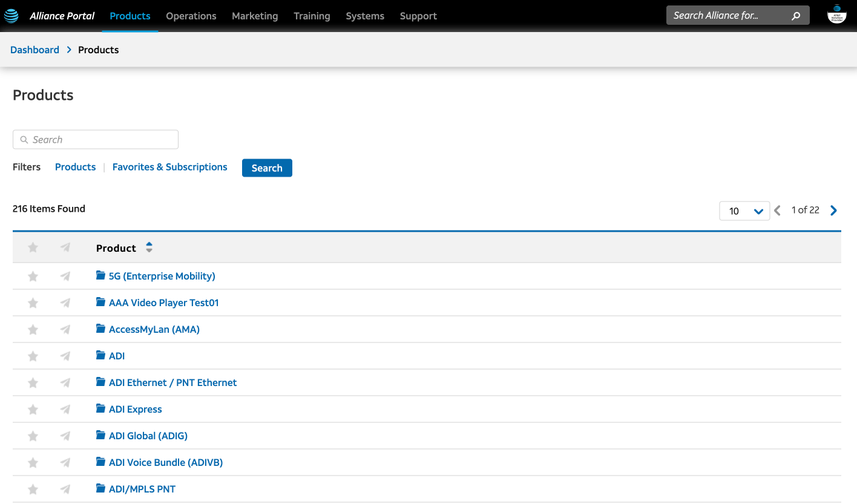Favorite the ADI Voice Bundle (ADIVB) row
857x504 pixels.
click(33, 463)
